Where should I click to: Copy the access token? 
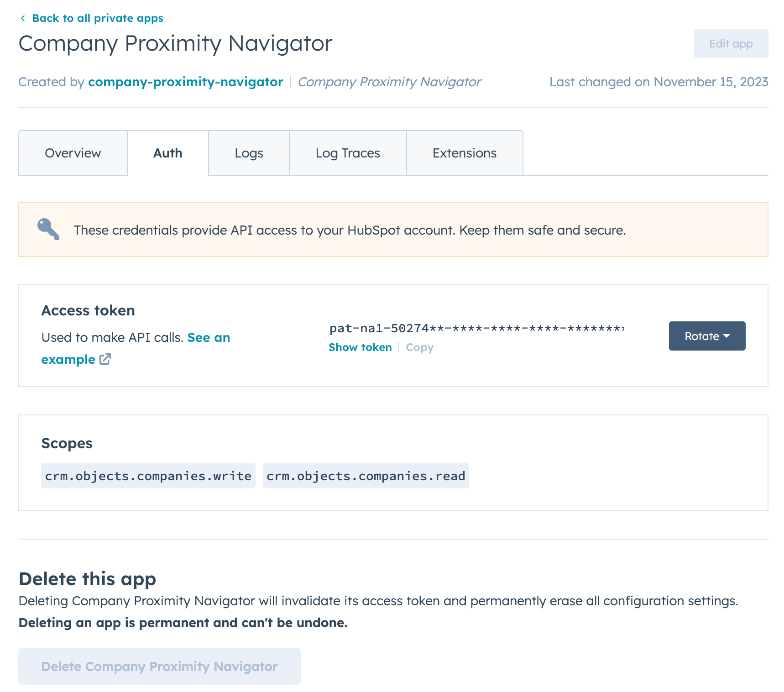tap(419, 347)
